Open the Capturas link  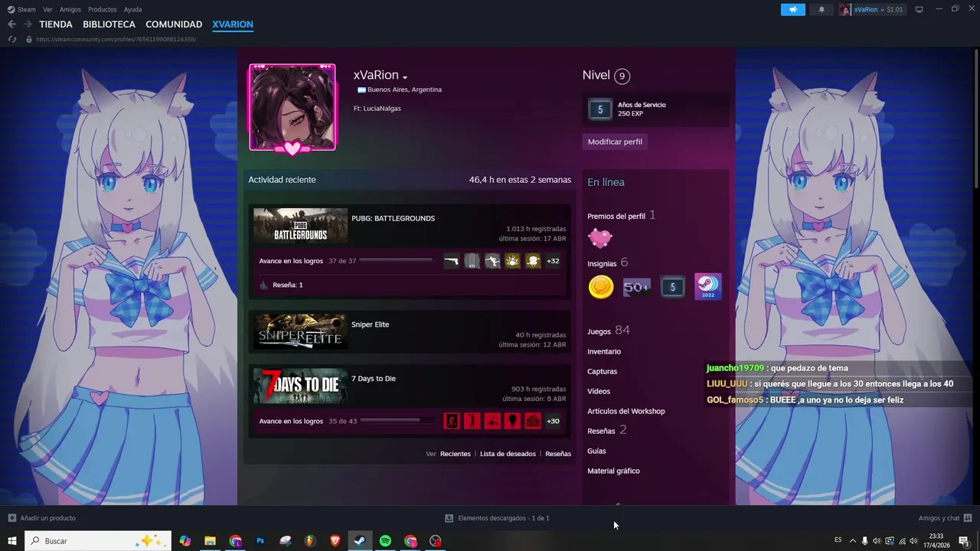click(x=602, y=371)
